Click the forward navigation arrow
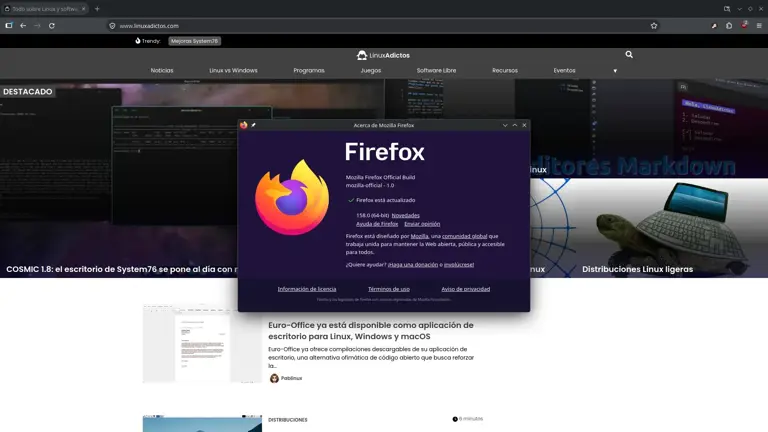 [37, 25]
